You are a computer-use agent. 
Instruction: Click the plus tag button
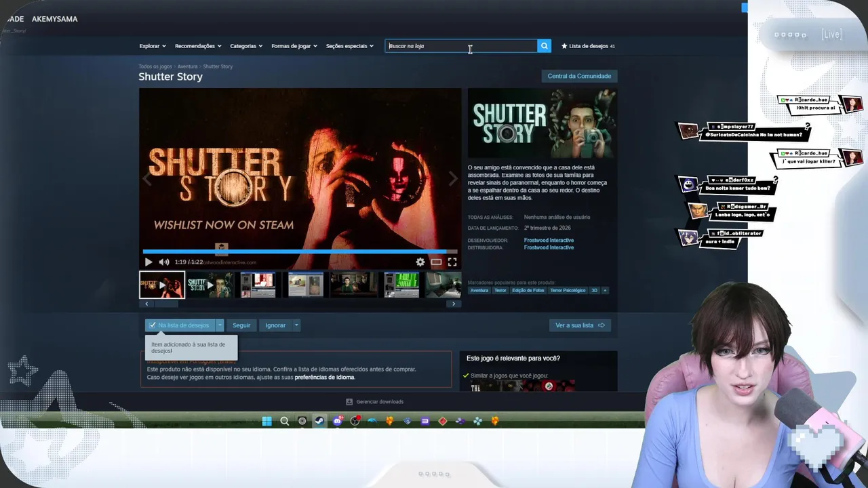coord(605,290)
